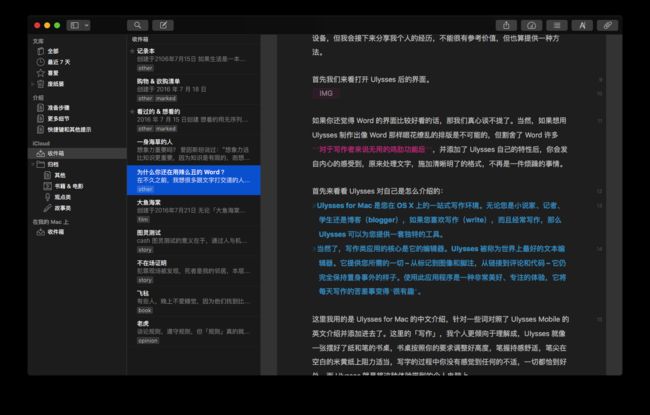Open 快捷键和其他提示 intro sheet
The image size is (650, 415).
point(77,129)
